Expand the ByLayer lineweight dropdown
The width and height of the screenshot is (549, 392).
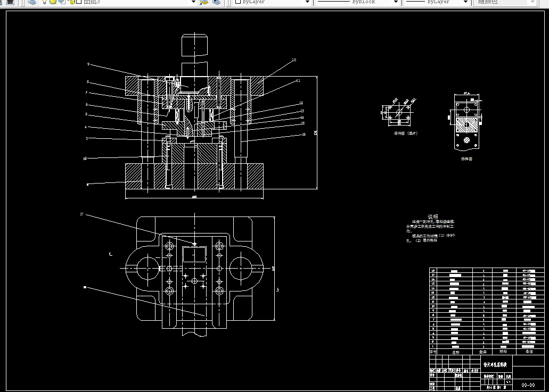465,2
